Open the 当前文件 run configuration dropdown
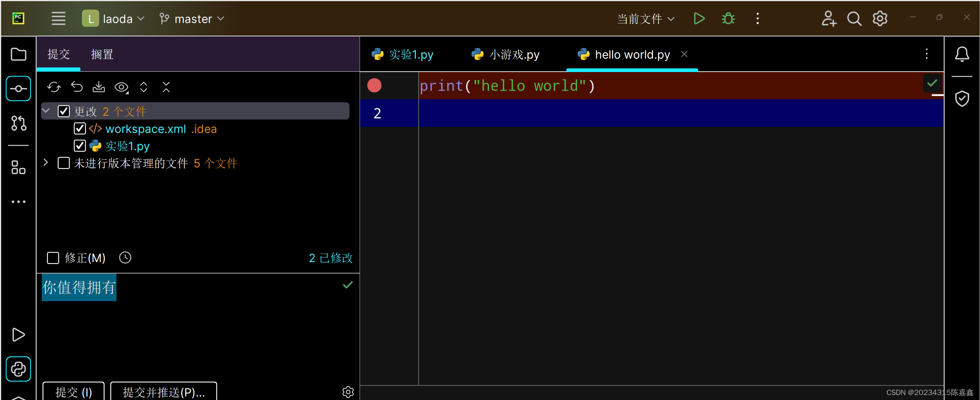 [645, 18]
